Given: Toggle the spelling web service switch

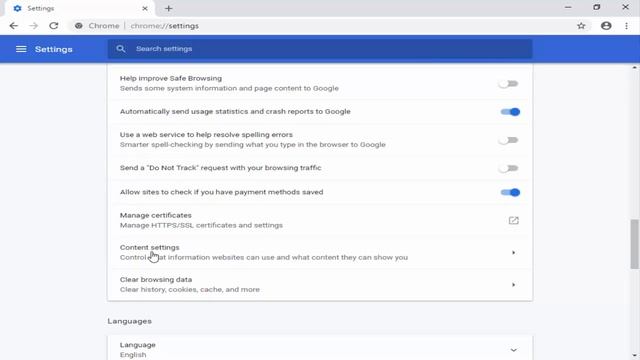Looking at the screenshot, I should point(509,140).
